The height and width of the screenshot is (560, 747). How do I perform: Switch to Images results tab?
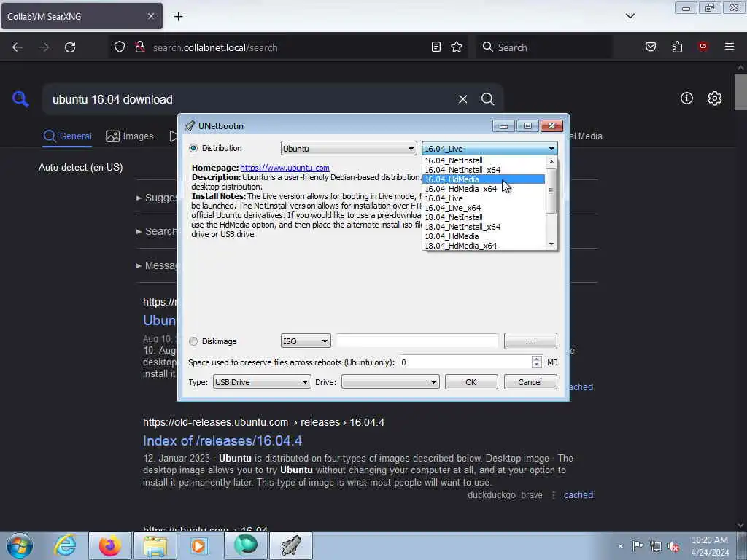pyautogui.click(x=130, y=136)
